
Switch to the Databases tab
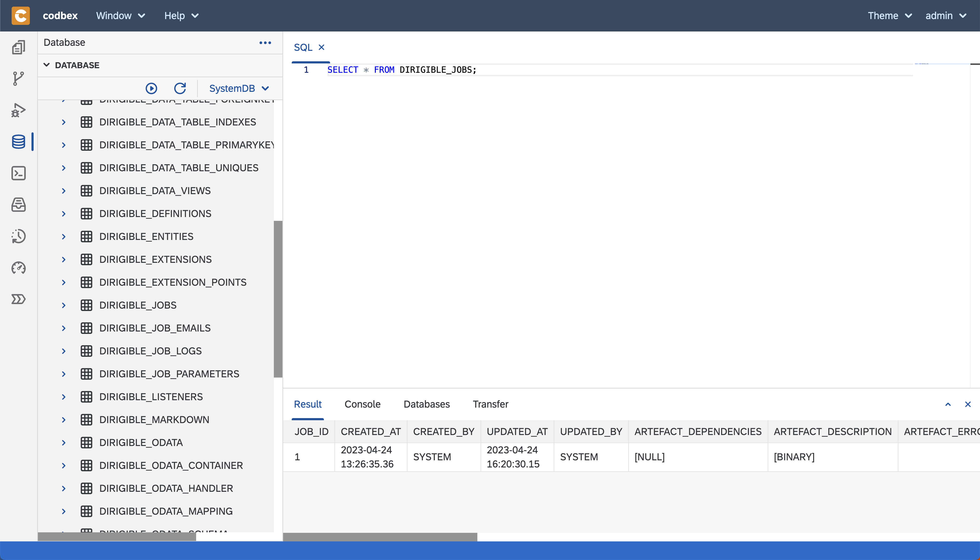(427, 404)
